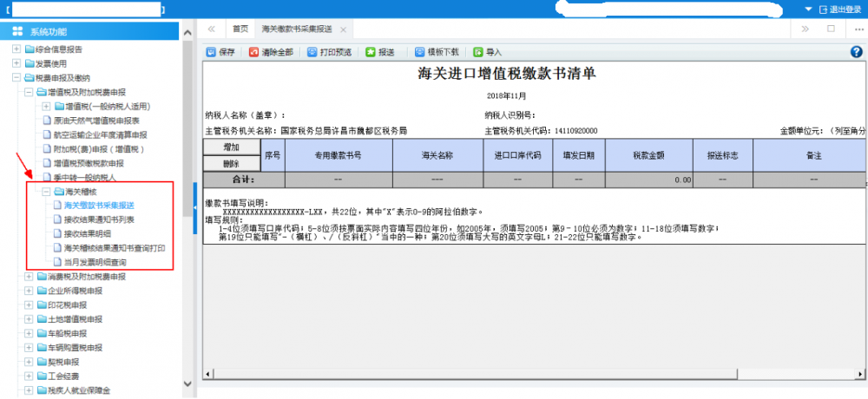868x399 pixels.
Task: Expand the 车船税申报 node
Action: click(29, 334)
